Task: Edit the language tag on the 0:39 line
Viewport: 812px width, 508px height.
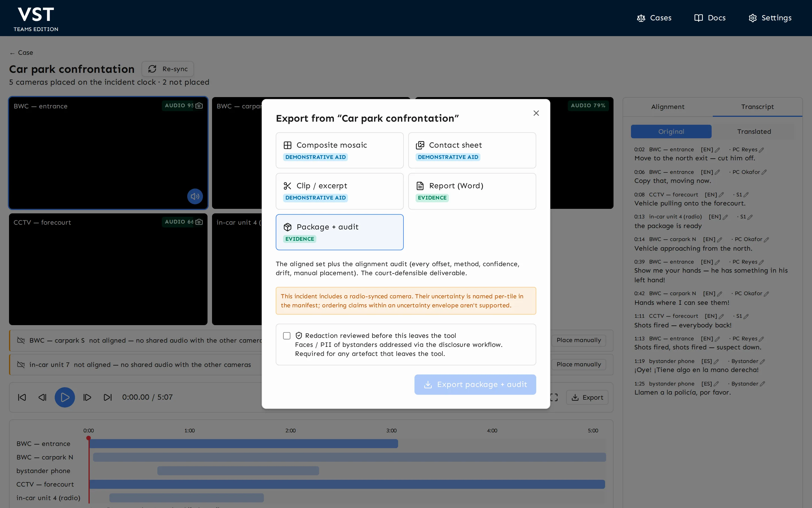Action: tap(717, 262)
